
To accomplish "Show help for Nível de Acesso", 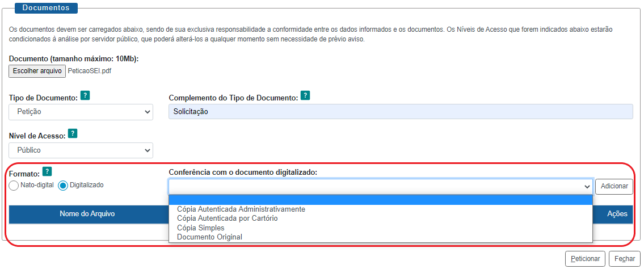I will (73, 134).
